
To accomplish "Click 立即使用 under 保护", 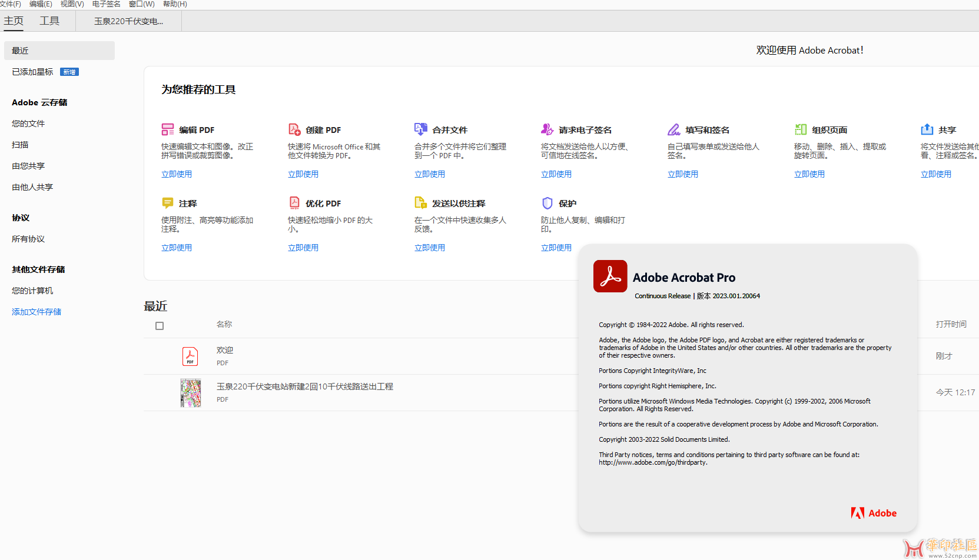I will pos(556,248).
